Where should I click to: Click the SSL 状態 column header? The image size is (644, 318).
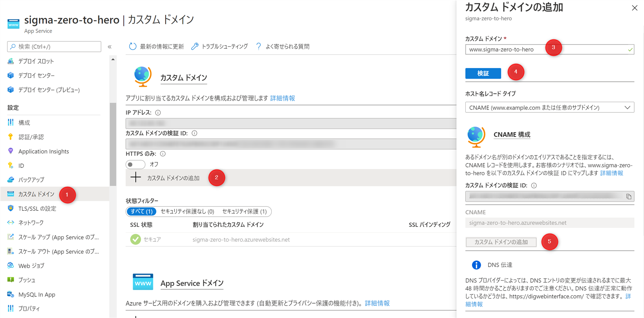coord(141,225)
